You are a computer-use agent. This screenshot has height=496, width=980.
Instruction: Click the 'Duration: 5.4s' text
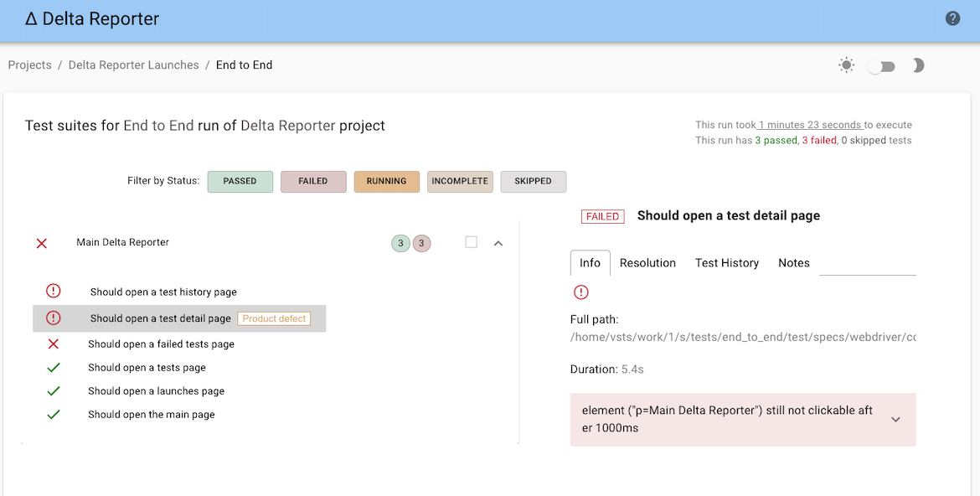pyautogui.click(x=607, y=369)
